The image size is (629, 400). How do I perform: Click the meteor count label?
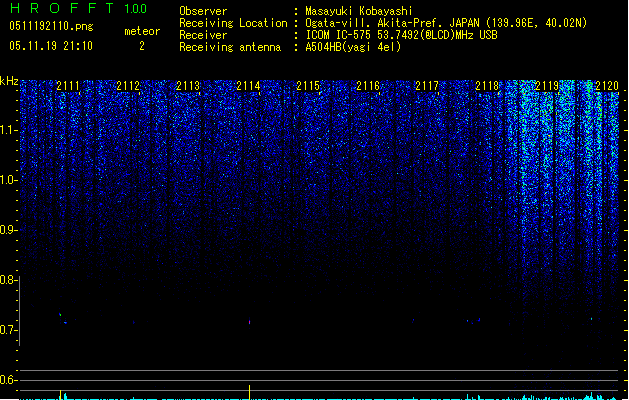142,31
